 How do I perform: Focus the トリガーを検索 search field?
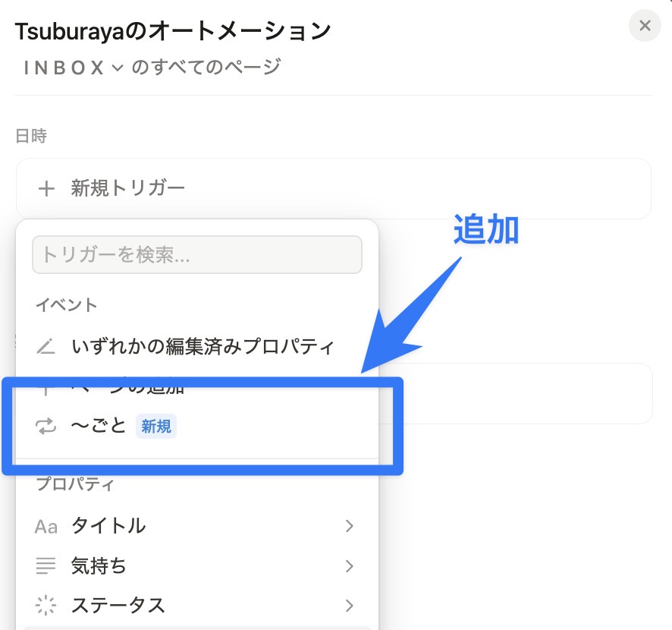pyautogui.click(x=197, y=255)
